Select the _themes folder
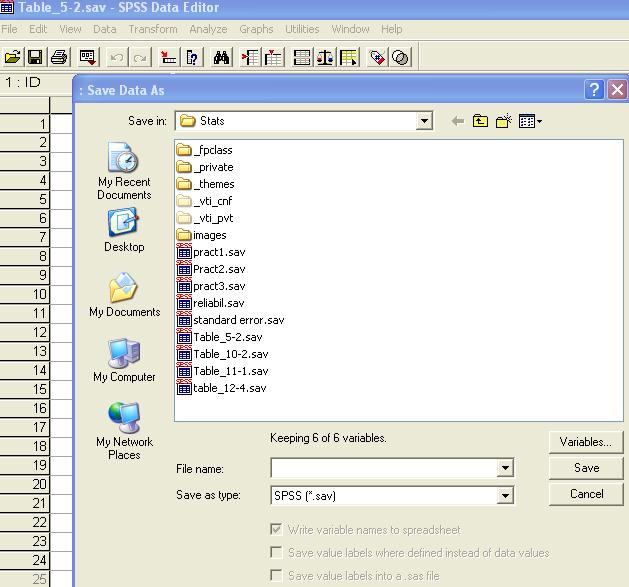The image size is (629, 587). coord(205,184)
